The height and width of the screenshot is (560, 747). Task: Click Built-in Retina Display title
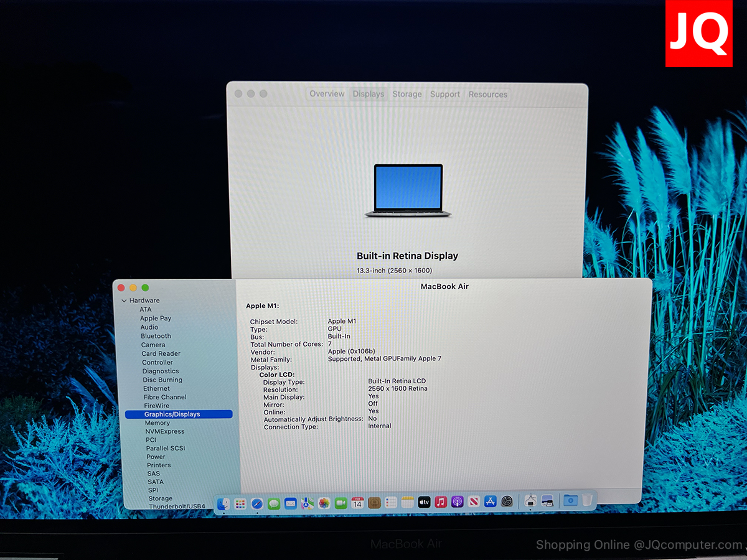pos(407,256)
